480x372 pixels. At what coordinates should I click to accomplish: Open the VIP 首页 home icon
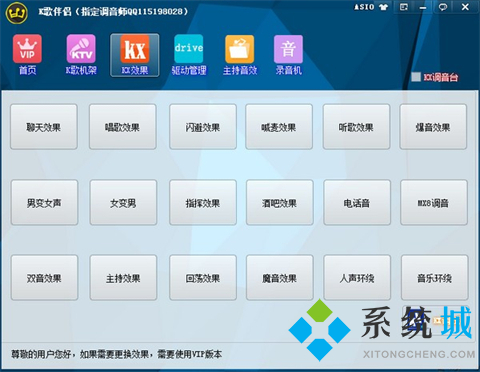tap(27, 55)
